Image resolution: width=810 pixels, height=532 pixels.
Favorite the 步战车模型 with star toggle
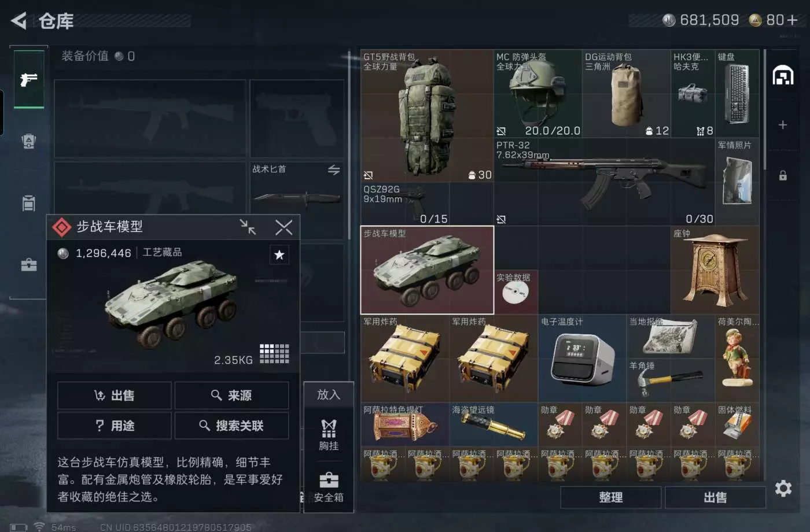point(279,254)
